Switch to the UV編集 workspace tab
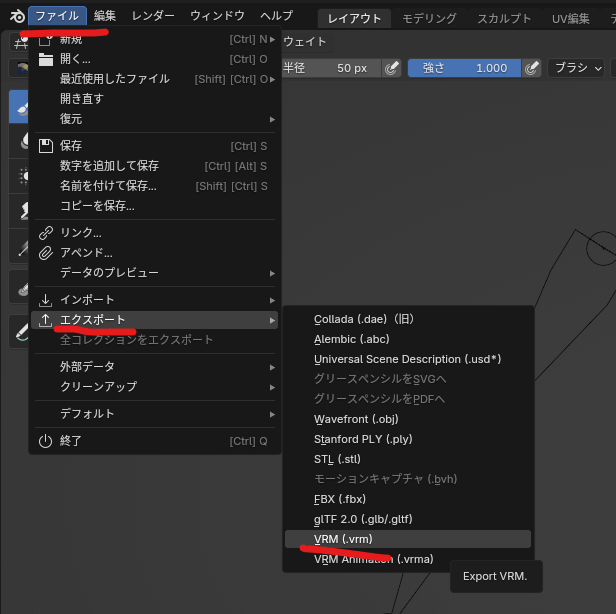Viewport: 616px width, 614px height. pos(571,18)
